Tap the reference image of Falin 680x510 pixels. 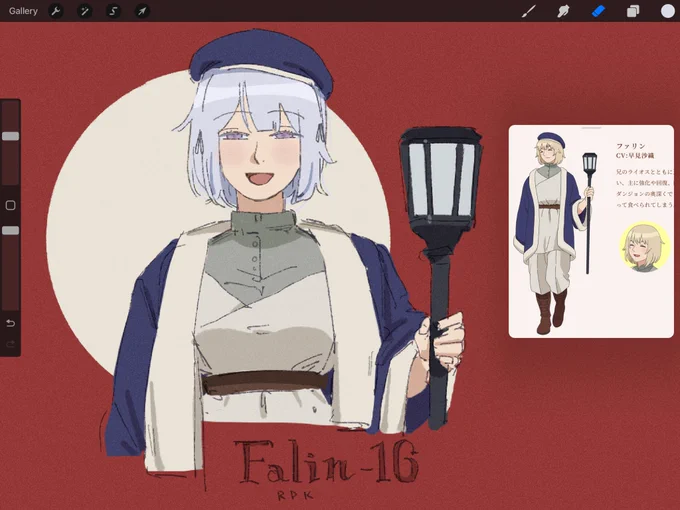click(591, 232)
